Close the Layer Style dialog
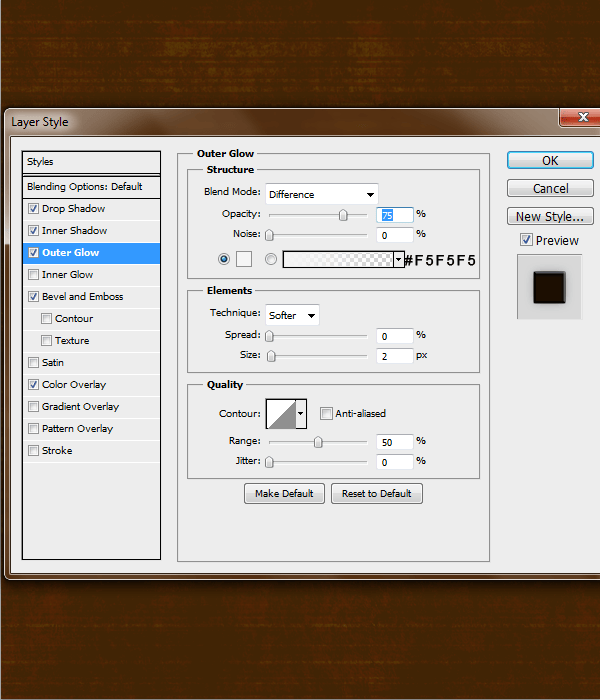The image size is (600, 700). 580,117
